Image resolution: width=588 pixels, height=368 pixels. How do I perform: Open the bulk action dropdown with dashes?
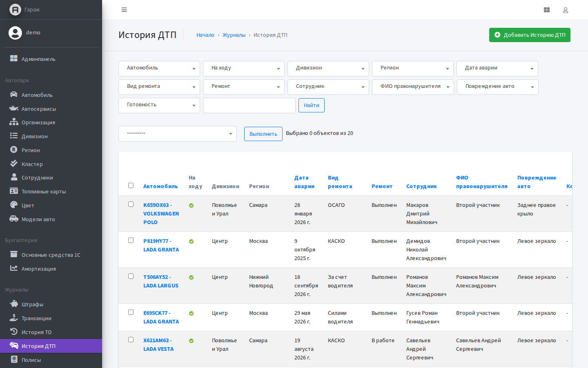[178, 134]
